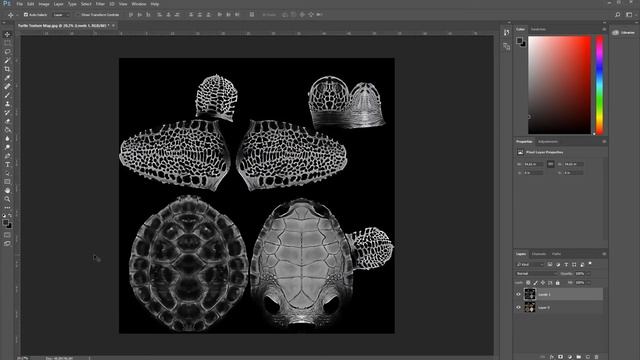Select the Lasso tool
Viewport: 640px width, 360px height.
[x=7, y=52]
